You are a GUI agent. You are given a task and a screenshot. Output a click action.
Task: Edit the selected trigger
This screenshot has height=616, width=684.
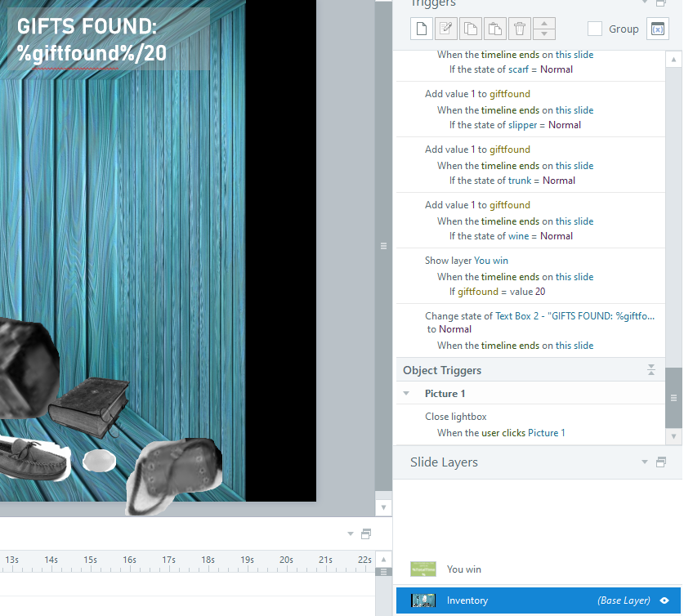[446, 29]
